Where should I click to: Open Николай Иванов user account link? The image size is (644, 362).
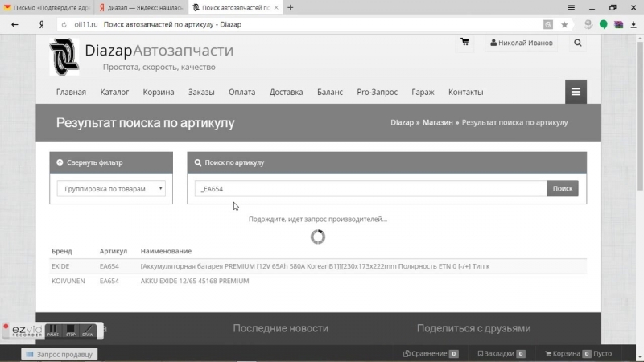point(521,43)
